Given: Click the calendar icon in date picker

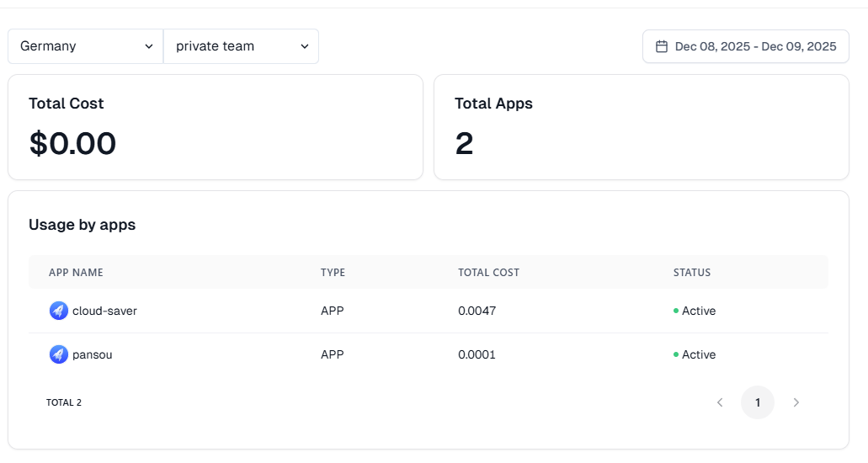Looking at the screenshot, I should click(x=662, y=46).
